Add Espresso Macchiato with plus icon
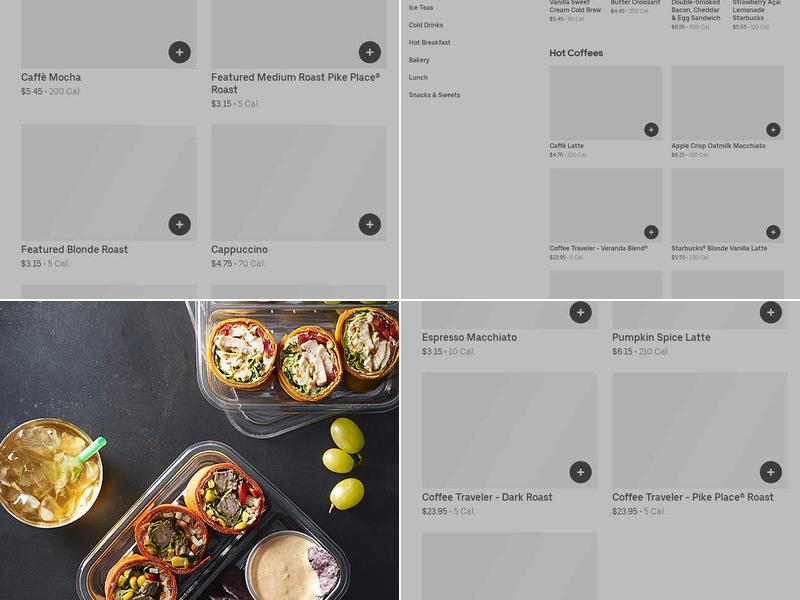800x600 pixels. coord(581,312)
